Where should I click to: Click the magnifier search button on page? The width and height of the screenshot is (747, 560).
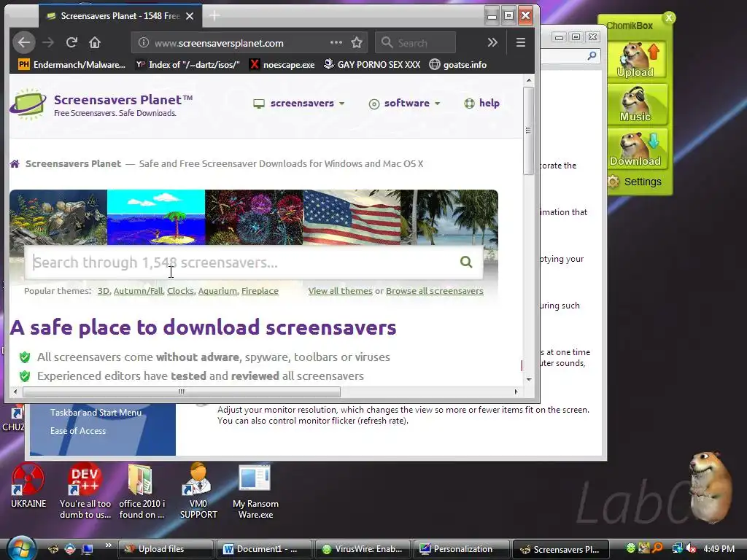pyautogui.click(x=466, y=262)
